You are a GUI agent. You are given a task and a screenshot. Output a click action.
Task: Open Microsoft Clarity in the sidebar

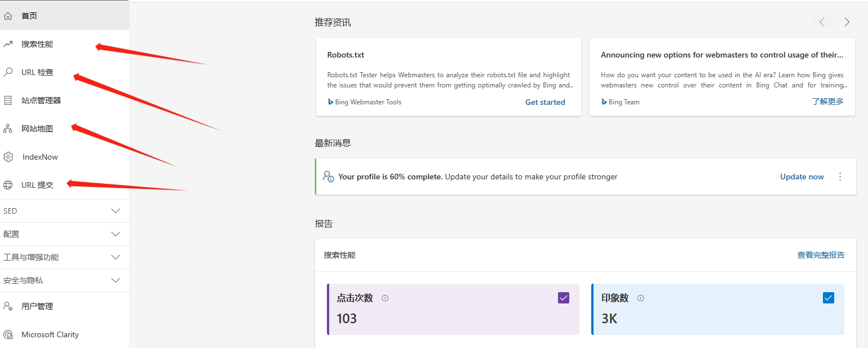64,334
